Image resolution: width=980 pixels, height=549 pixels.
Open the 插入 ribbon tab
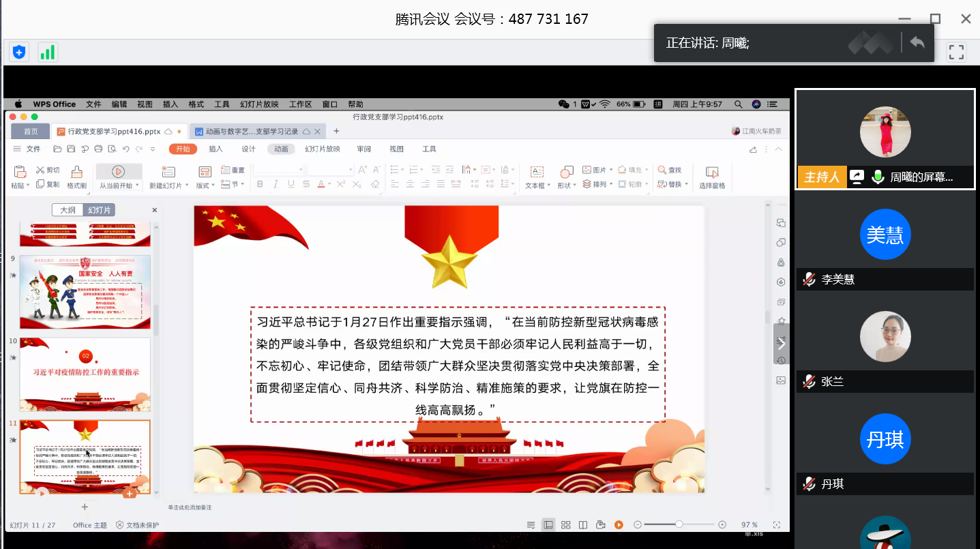(x=216, y=149)
